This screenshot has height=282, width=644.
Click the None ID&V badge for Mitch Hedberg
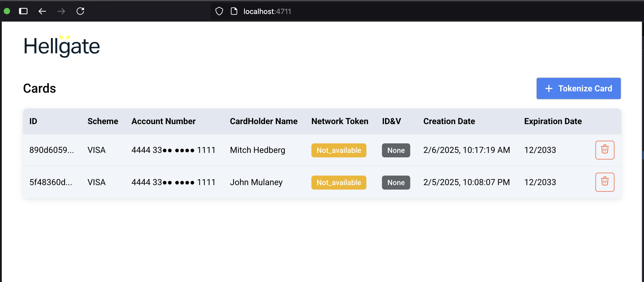(x=395, y=150)
